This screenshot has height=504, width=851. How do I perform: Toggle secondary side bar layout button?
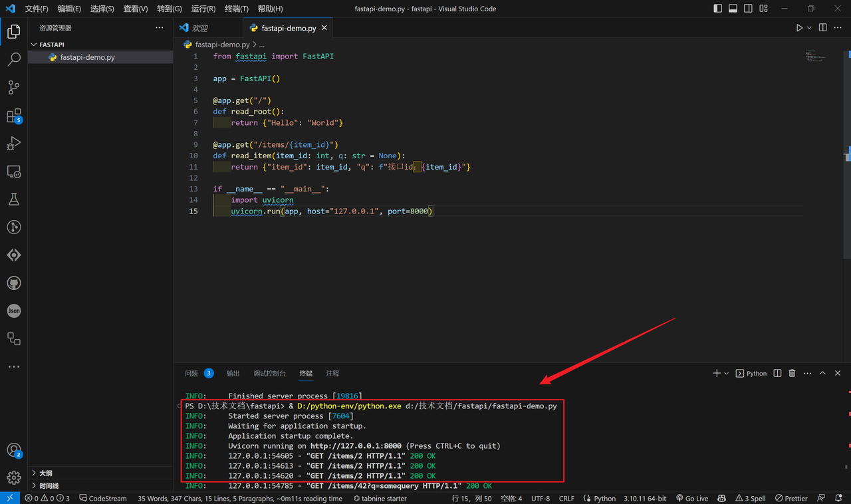point(748,9)
